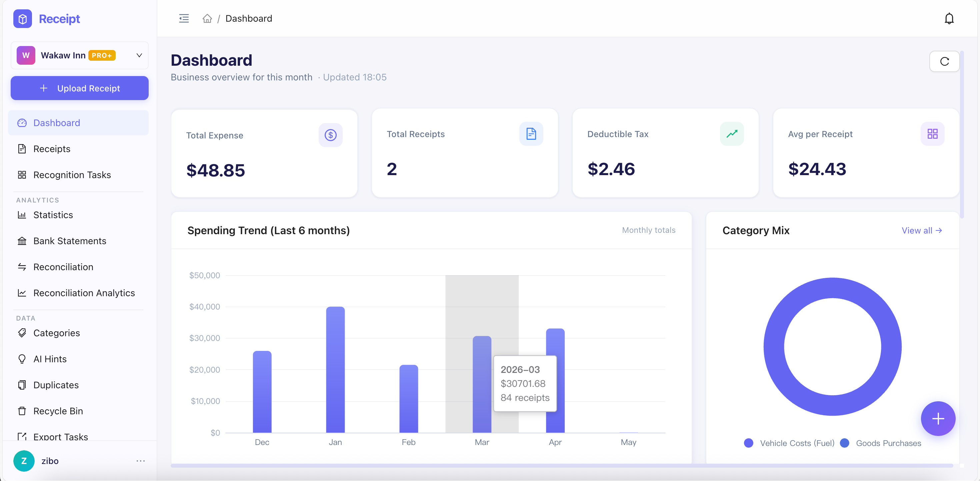Click the Dec spending bar
Image resolution: width=980 pixels, height=481 pixels.
pyautogui.click(x=262, y=392)
